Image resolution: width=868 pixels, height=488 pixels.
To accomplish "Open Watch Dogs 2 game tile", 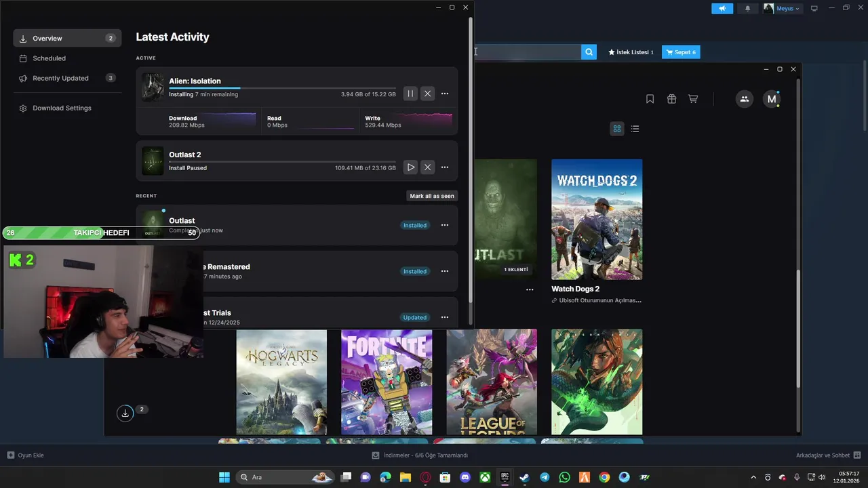I will pyautogui.click(x=597, y=220).
